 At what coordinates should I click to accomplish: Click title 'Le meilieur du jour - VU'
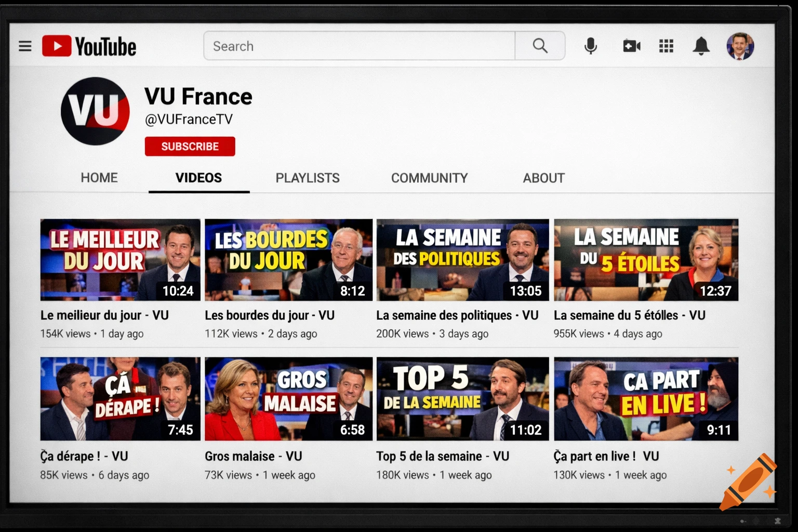tap(104, 315)
